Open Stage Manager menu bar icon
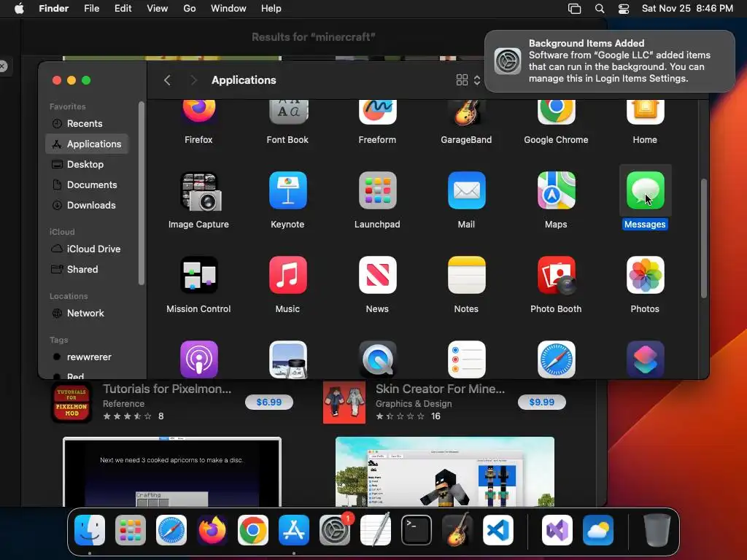 575,9
